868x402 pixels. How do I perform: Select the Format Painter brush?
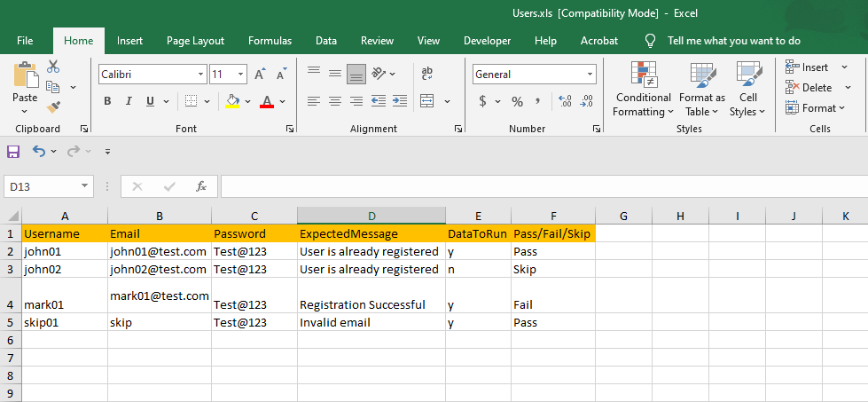point(53,106)
